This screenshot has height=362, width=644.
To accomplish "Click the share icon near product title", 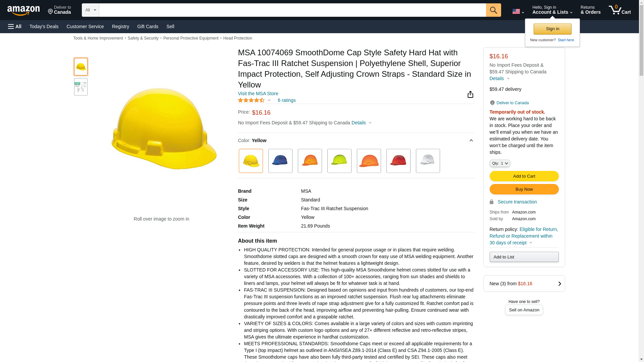I will [x=470, y=95].
